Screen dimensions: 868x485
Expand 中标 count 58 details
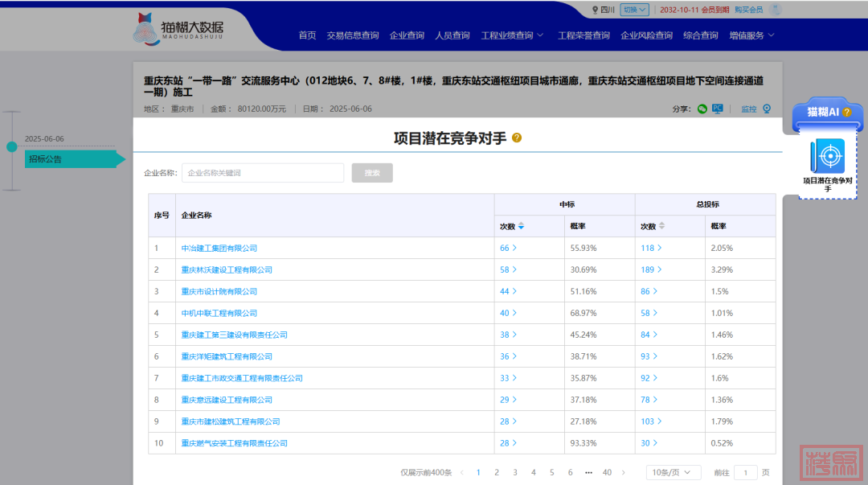click(x=508, y=270)
